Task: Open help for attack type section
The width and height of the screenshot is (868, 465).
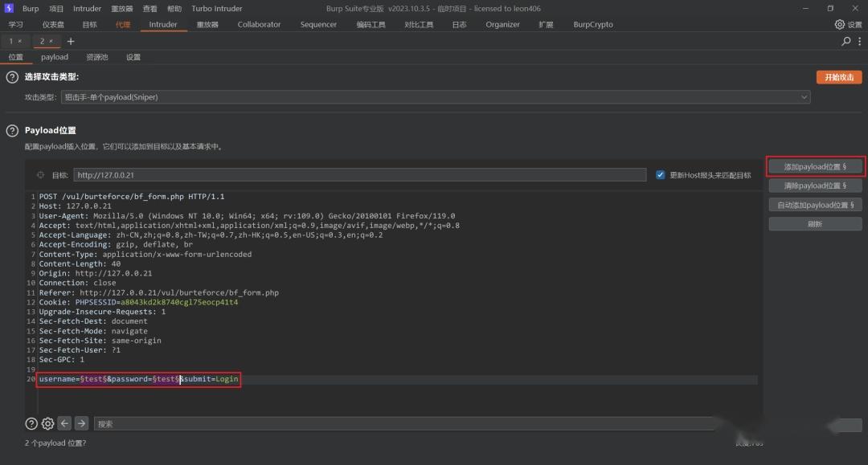Action: [x=12, y=77]
